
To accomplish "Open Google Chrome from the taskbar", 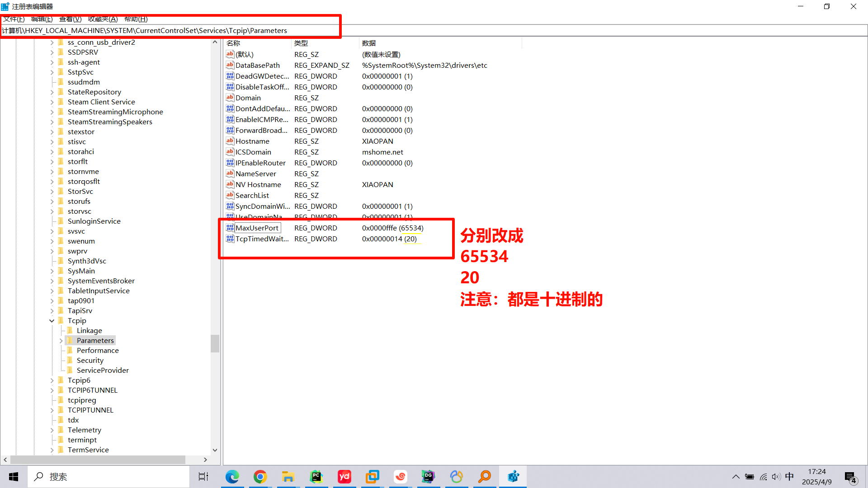I will pyautogui.click(x=260, y=477).
